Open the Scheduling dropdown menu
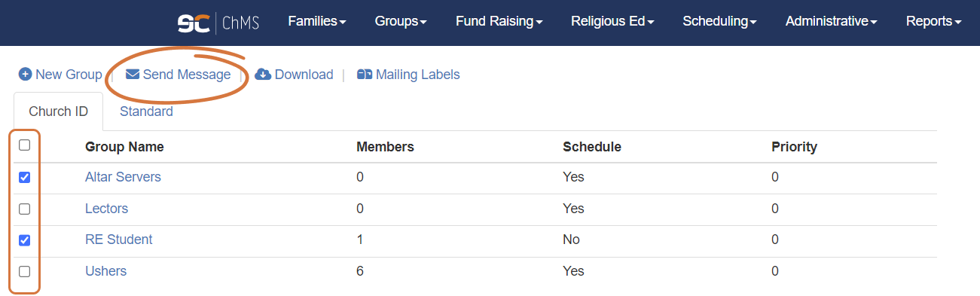Screen dimensions: 980x296 click(x=720, y=22)
